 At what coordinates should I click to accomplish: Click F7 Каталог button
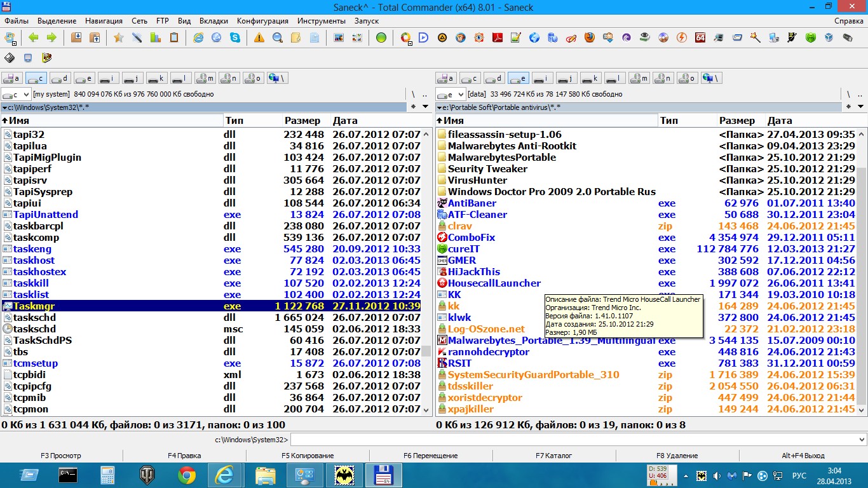click(553, 455)
